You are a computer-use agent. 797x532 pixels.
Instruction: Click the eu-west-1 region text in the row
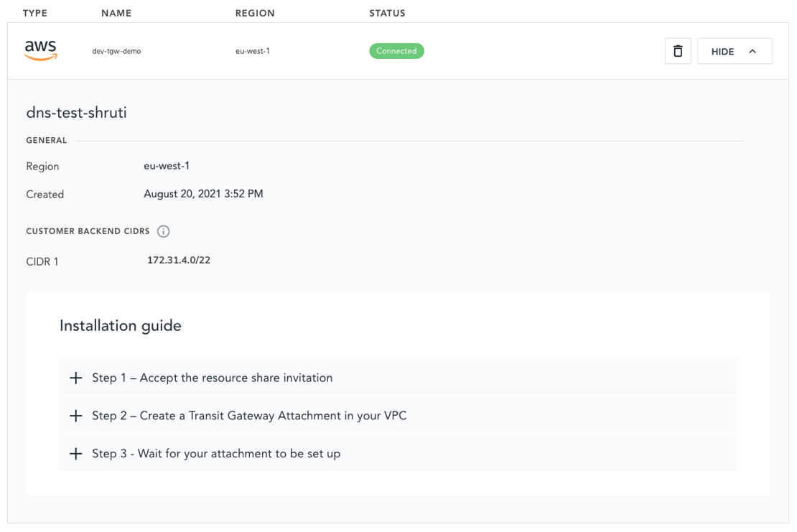pos(253,51)
